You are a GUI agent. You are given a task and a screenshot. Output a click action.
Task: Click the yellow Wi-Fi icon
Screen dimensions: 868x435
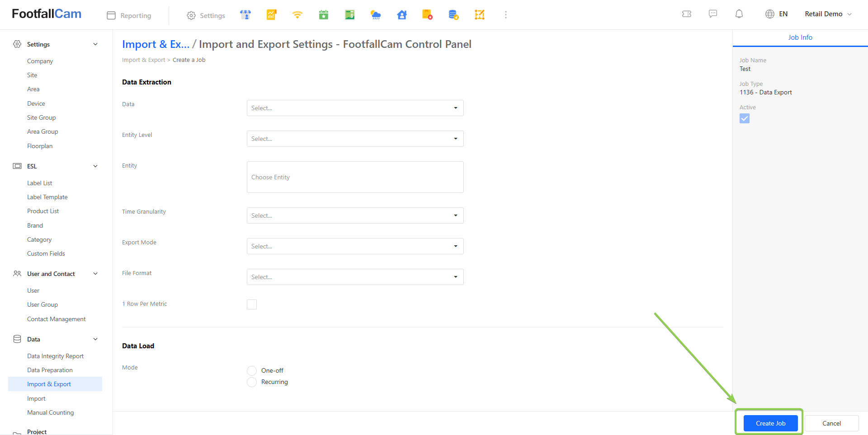(297, 15)
